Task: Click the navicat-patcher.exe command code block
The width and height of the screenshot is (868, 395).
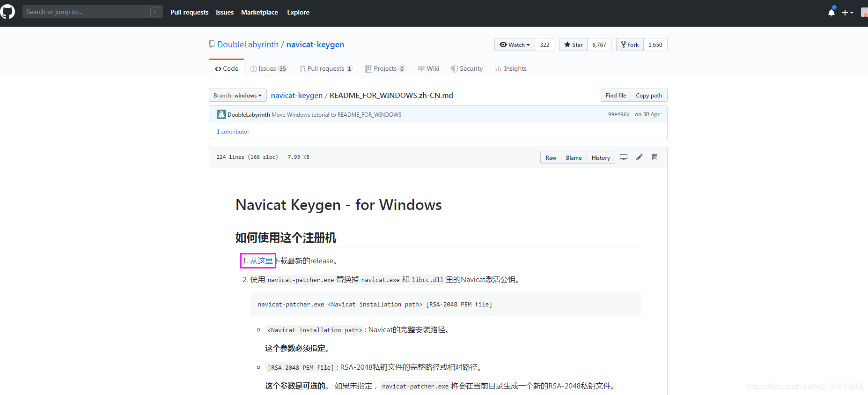Action: pos(446,304)
